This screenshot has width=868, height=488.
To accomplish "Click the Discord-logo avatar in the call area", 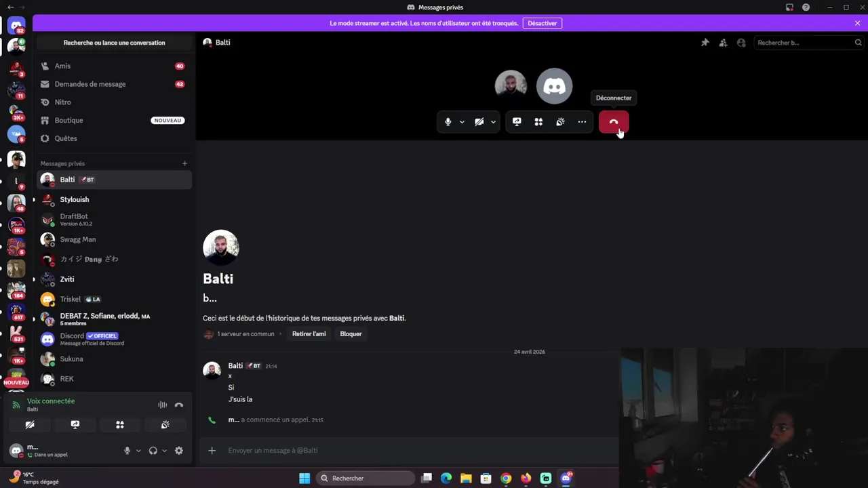I will 554,85.
